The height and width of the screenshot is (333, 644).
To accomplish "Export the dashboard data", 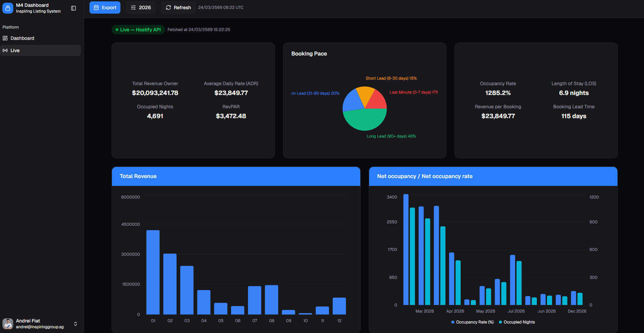I will click(x=105, y=7).
